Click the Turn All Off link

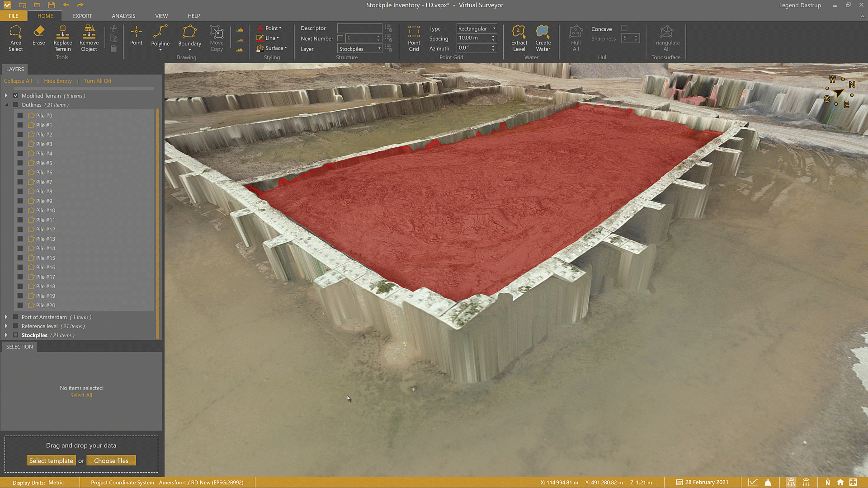(98, 80)
